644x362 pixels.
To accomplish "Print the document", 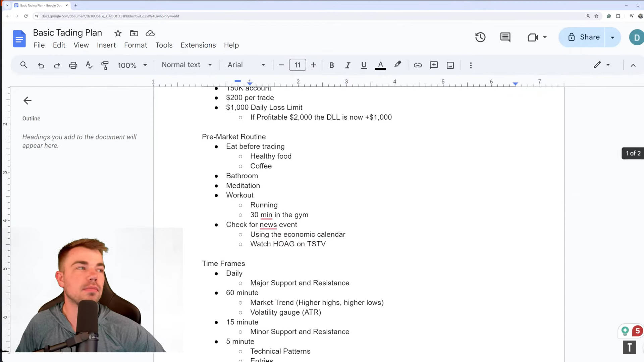I will 73,65.
